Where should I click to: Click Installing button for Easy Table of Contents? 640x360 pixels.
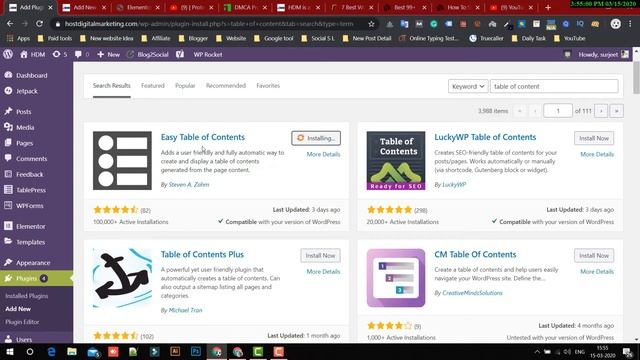[x=316, y=138]
